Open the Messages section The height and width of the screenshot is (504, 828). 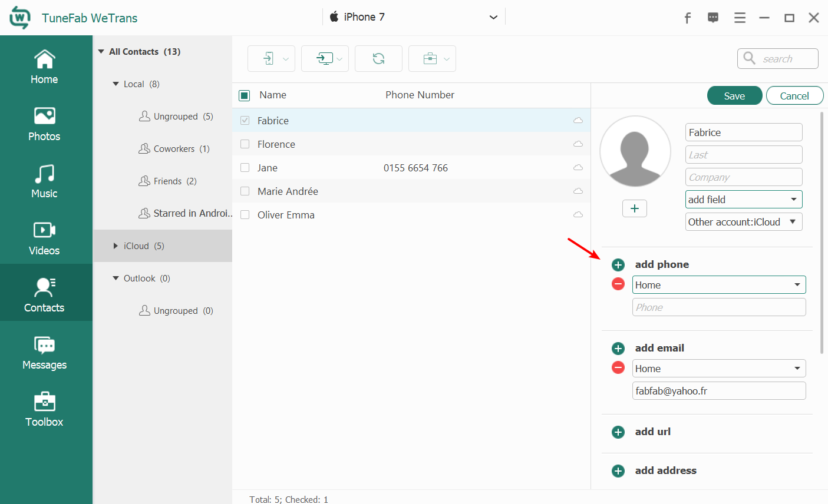(x=45, y=352)
